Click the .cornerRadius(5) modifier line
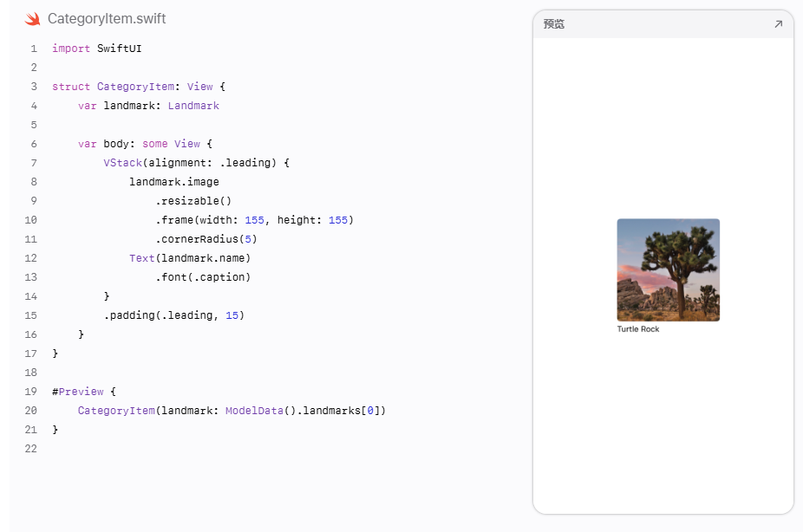Screen dimensions: 803x532 (206, 239)
